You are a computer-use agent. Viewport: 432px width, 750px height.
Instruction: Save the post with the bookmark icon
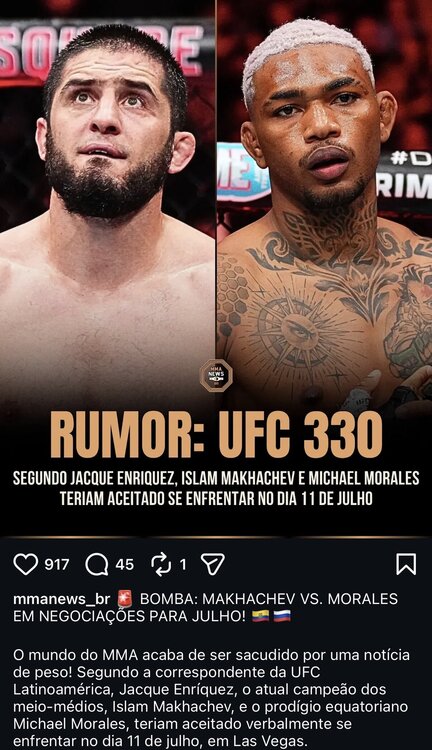(x=406, y=564)
